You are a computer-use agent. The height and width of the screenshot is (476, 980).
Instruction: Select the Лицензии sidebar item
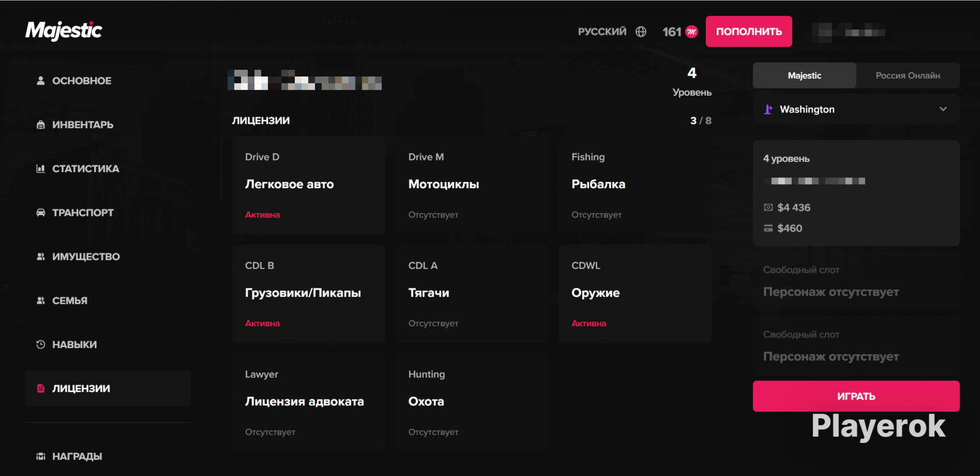coord(108,389)
